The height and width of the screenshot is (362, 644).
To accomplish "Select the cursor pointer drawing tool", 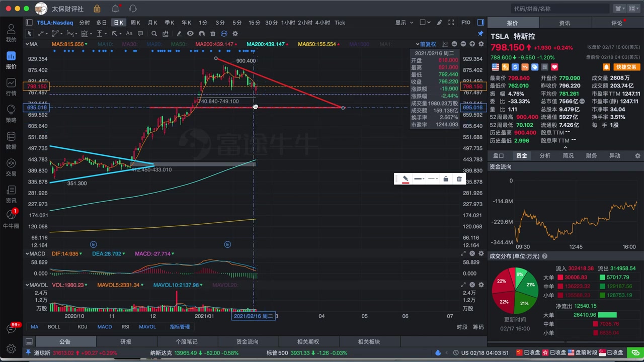I will (x=29, y=34).
